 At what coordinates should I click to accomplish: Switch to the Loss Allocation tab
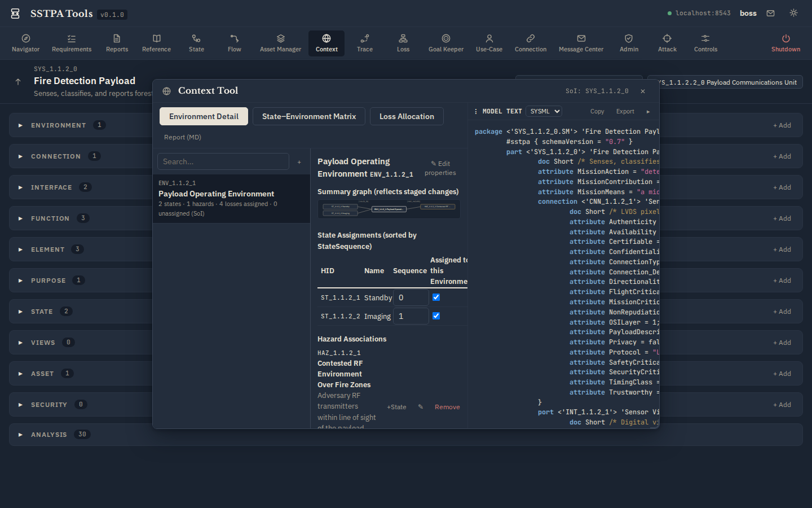pos(407,116)
